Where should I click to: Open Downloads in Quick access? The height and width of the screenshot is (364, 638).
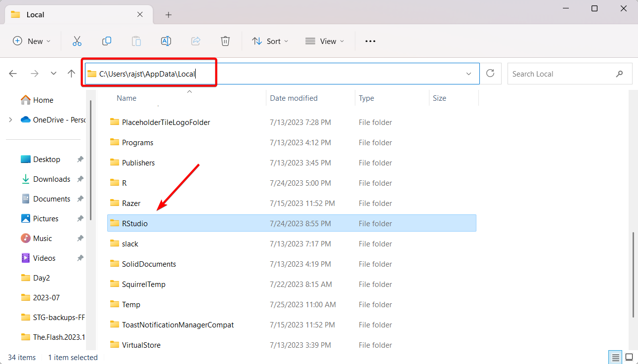point(46,179)
